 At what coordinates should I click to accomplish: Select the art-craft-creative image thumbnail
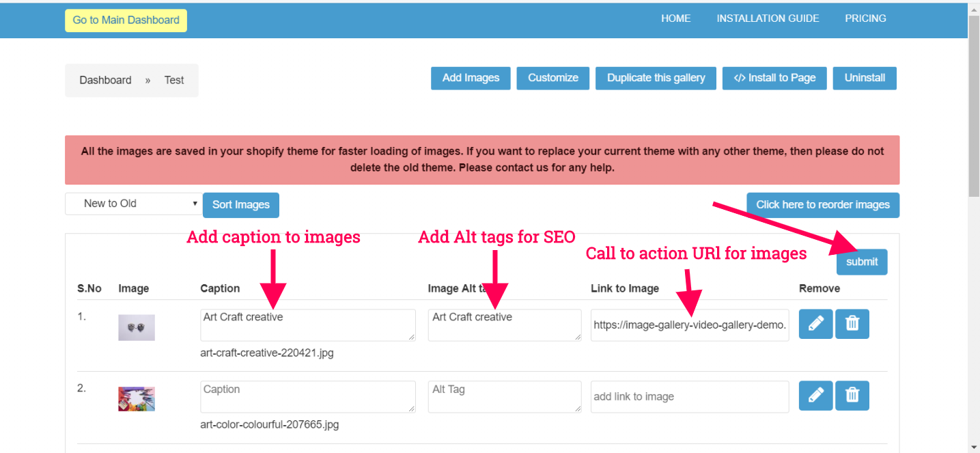[x=137, y=327]
